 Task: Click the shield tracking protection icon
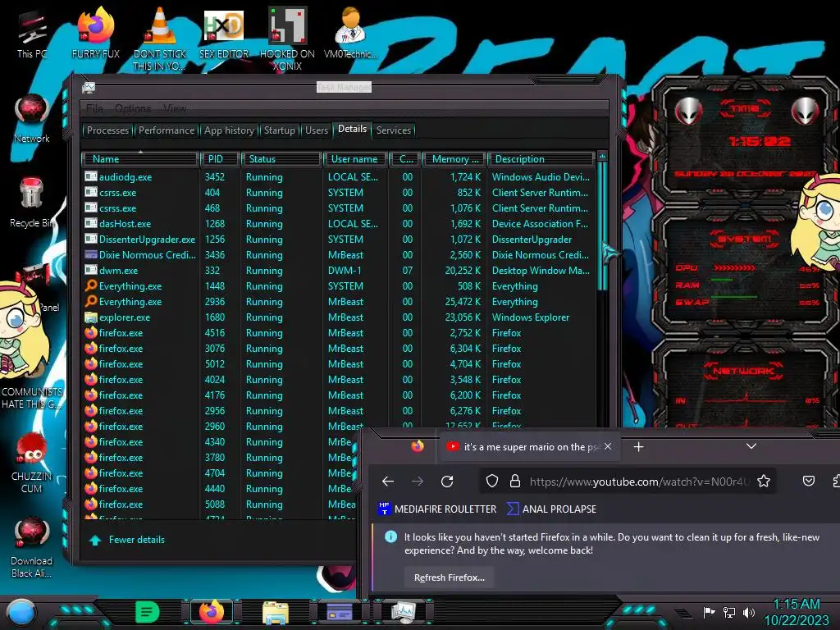[492, 481]
